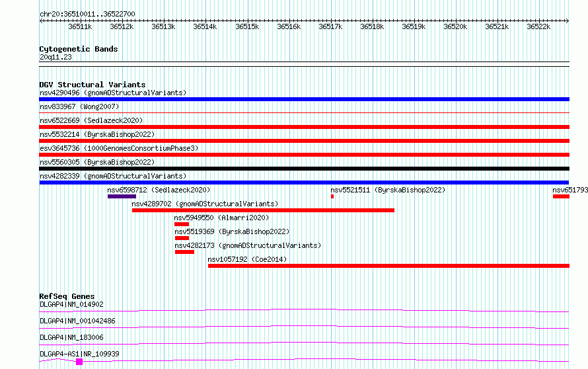Open DLGAP4-AS1|NR_109939 transcript label
588x369 pixels.
(79, 354)
